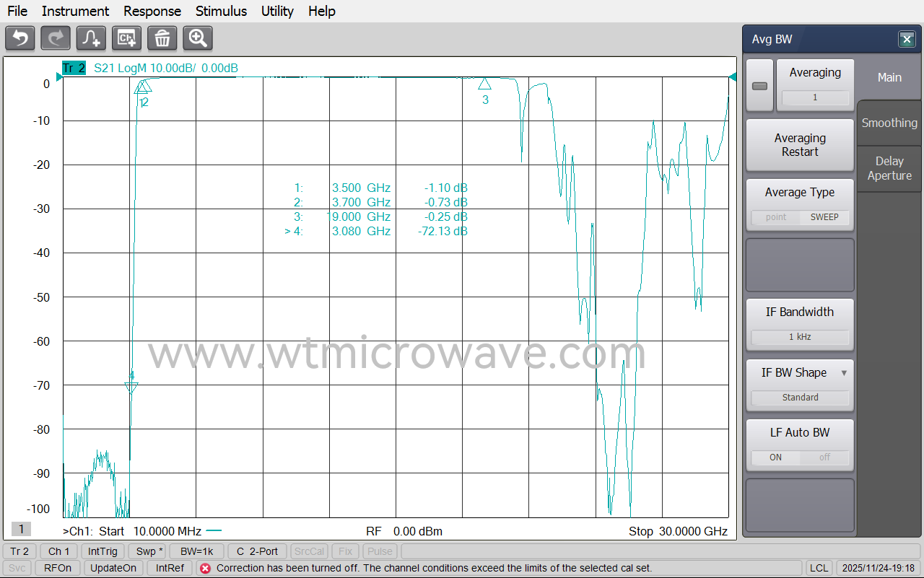
Task: Click the trash delete icon
Action: point(162,38)
